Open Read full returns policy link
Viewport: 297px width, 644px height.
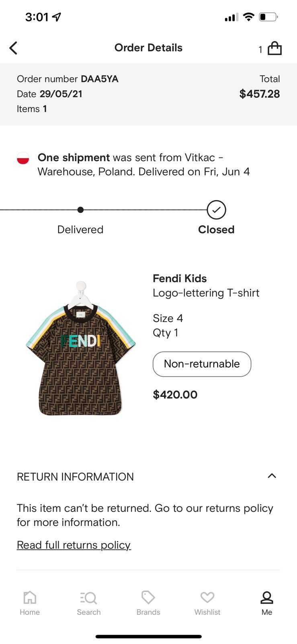(74, 545)
